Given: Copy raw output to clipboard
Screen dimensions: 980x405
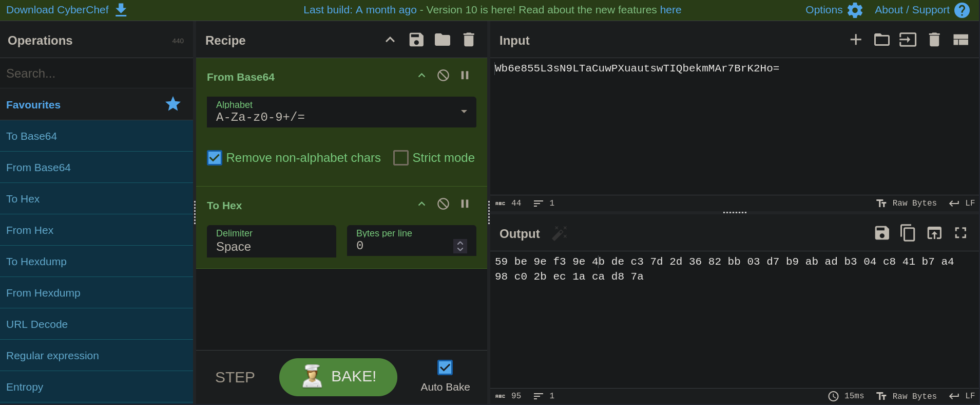Looking at the screenshot, I should (x=908, y=233).
